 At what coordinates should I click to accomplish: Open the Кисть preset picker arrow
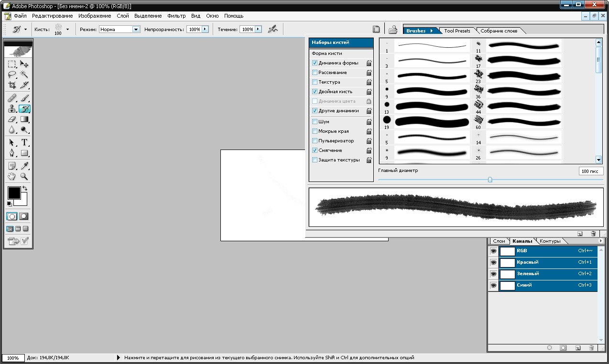[67, 29]
